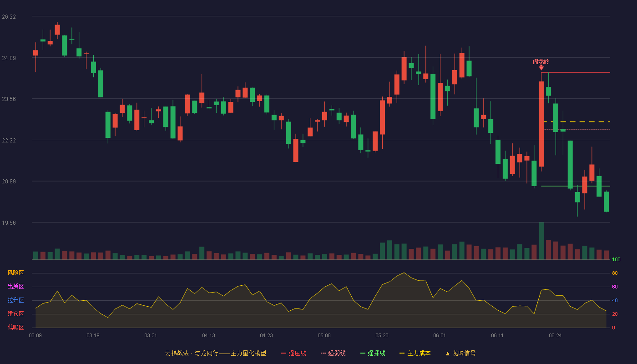The width and height of the screenshot is (637, 364).
Task: Click the 03-19 date label
Action: tap(93, 335)
